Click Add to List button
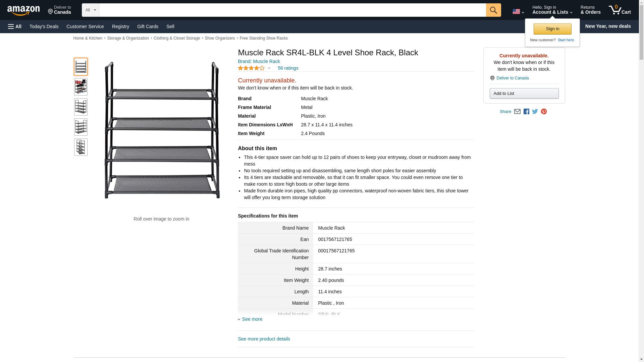The image size is (644, 362). coord(524,94)
